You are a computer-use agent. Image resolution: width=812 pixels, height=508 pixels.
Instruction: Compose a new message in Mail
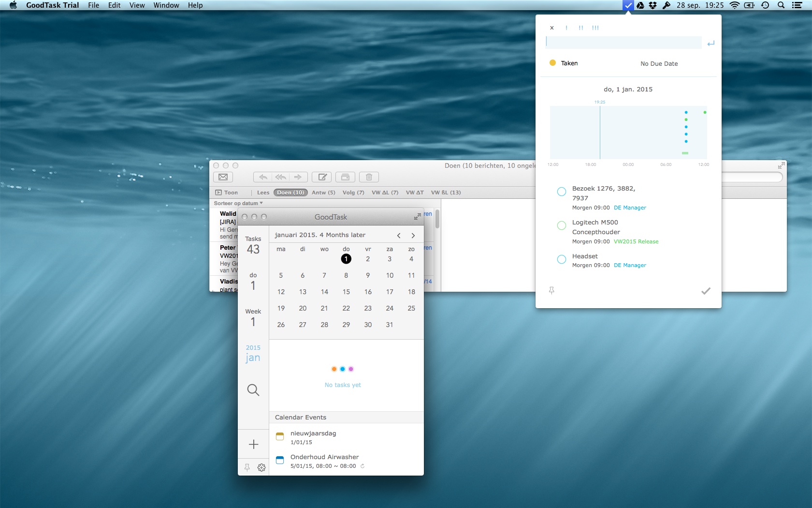(x=322, y=177)
